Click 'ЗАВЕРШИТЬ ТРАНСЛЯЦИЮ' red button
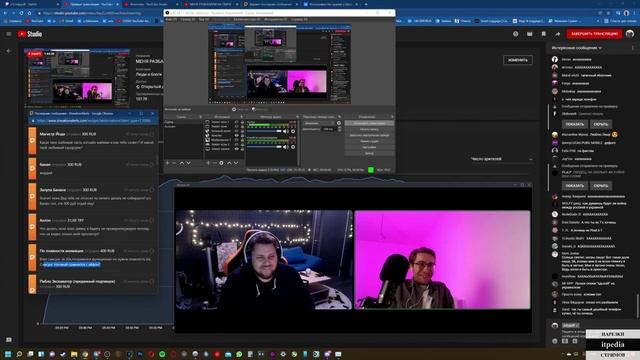 coord(594,34)
